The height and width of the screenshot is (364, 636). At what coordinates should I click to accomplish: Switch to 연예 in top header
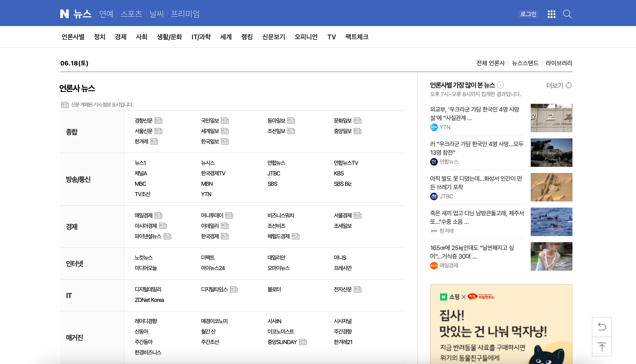(106, 14)
